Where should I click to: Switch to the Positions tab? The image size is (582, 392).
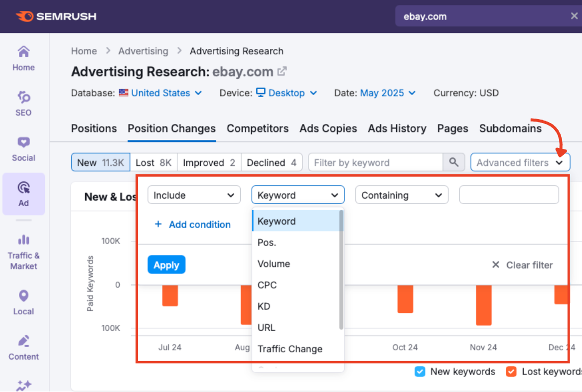94,129
